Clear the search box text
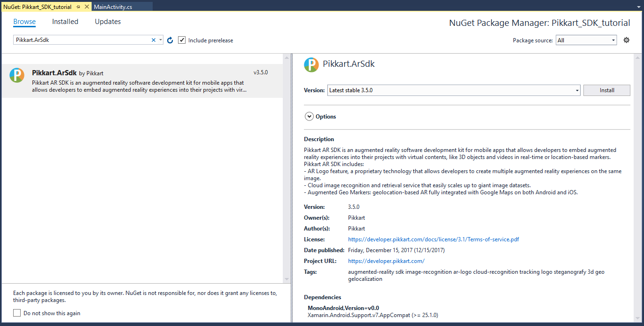The image size is (644, 326). pos(153,40)
